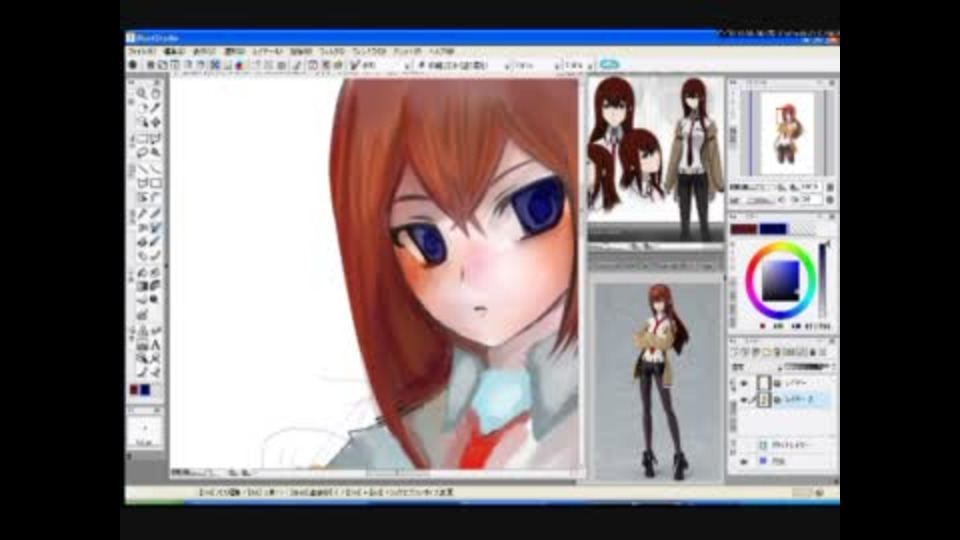Click the dark blue background swatch in the toolbox
The width and height of the screenshot is (960, 540).
click(x=145, y=390)
